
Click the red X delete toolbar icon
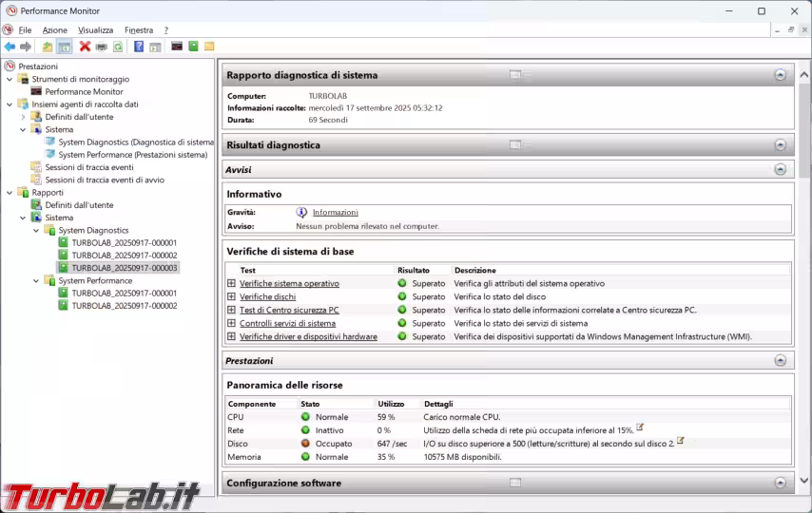[85, 47]
